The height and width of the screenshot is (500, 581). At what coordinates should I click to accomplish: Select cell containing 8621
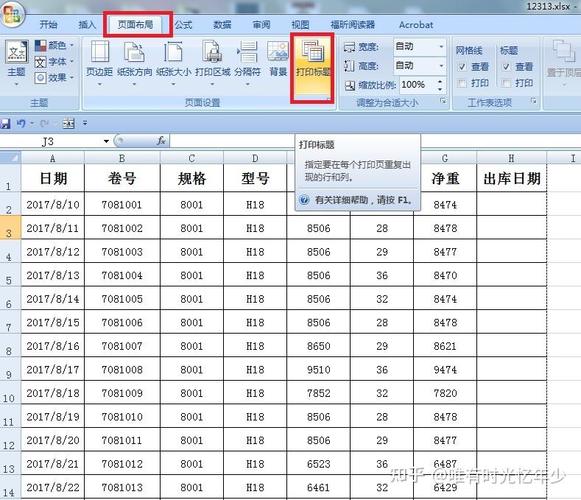pos(445,346)
